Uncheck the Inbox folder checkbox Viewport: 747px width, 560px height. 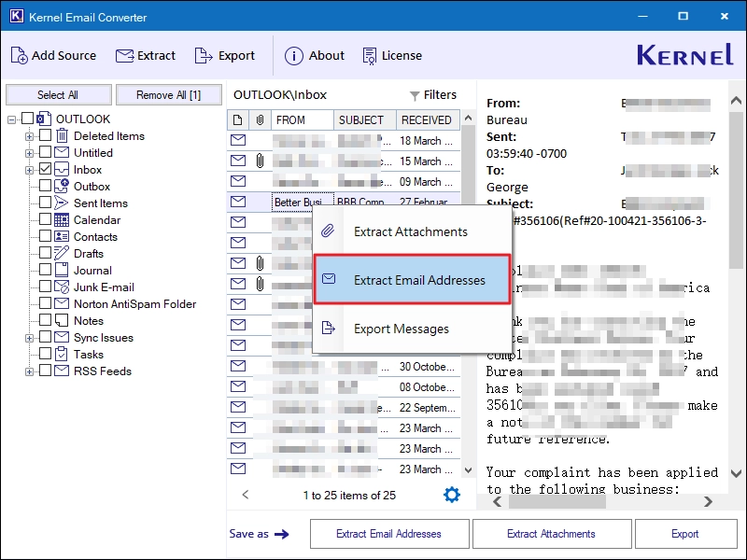pos(45,169)
